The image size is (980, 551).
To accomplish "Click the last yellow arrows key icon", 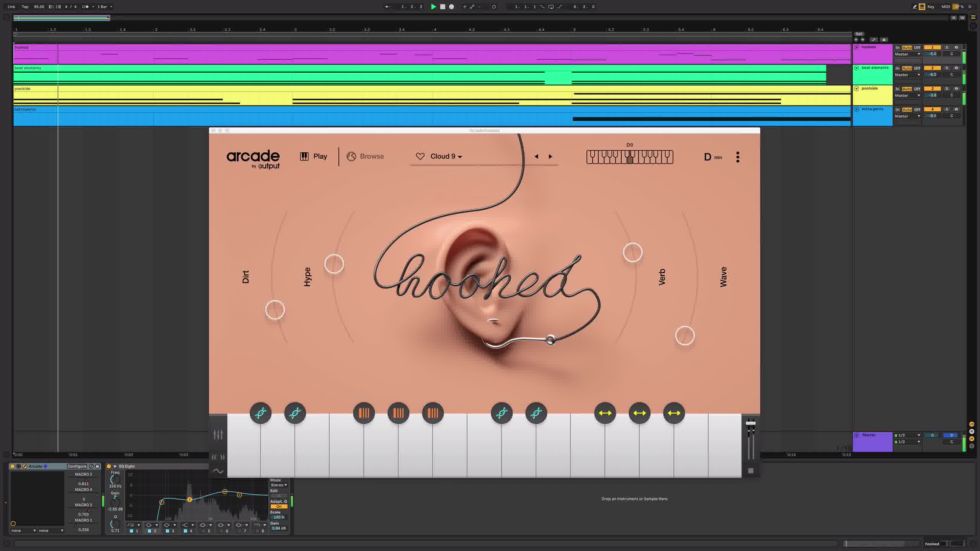I will [674, 413].
